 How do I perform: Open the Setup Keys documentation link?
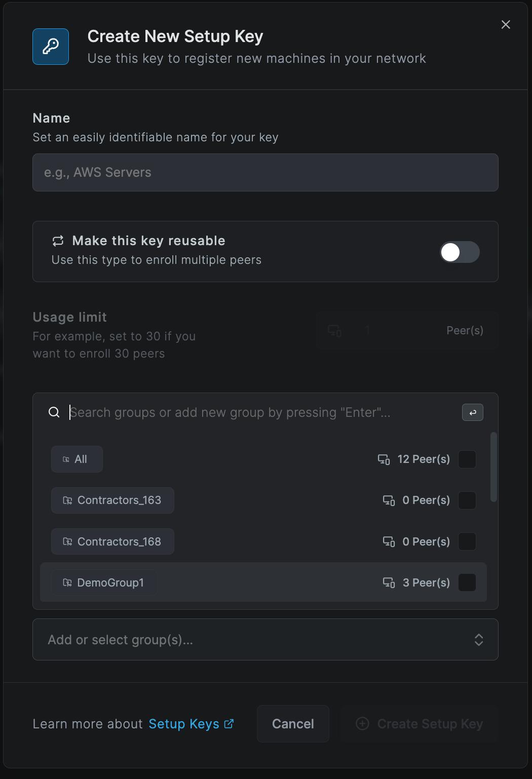(184, 724)
